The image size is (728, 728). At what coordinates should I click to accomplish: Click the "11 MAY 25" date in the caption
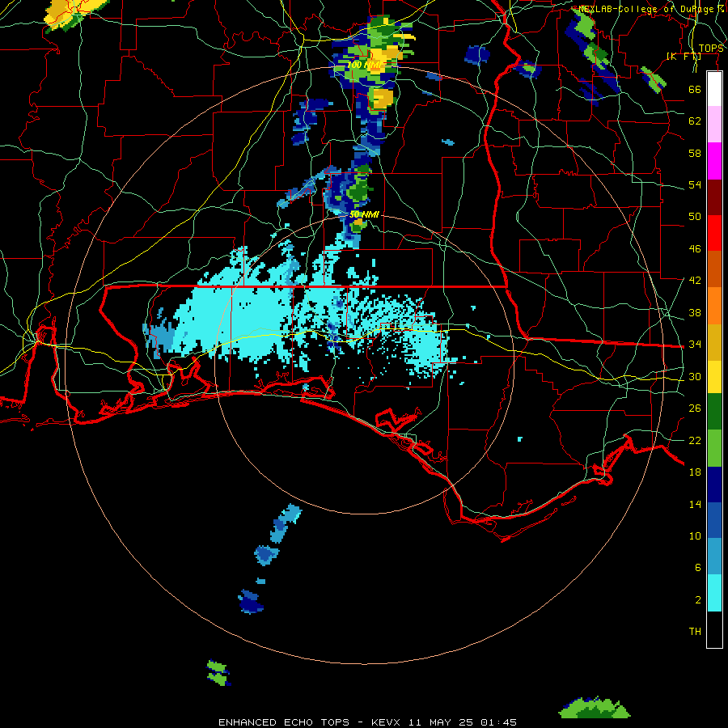point(441,722)
